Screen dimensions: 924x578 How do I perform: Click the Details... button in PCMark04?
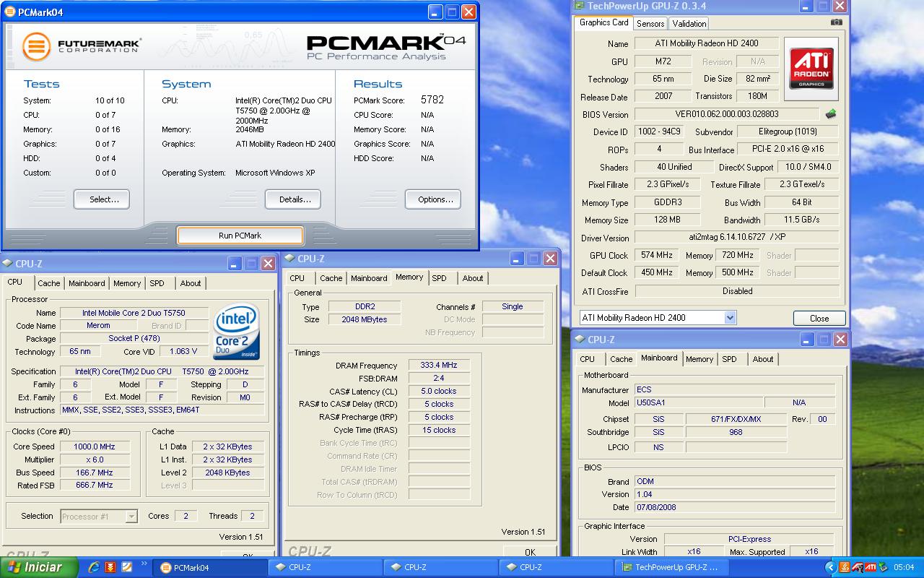[293, 199]
